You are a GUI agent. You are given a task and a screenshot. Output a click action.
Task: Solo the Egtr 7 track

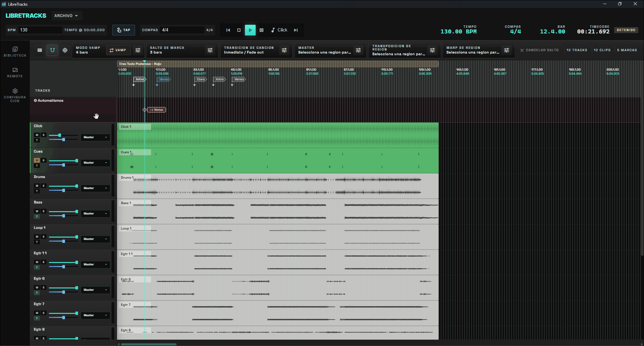coord(43,313)
